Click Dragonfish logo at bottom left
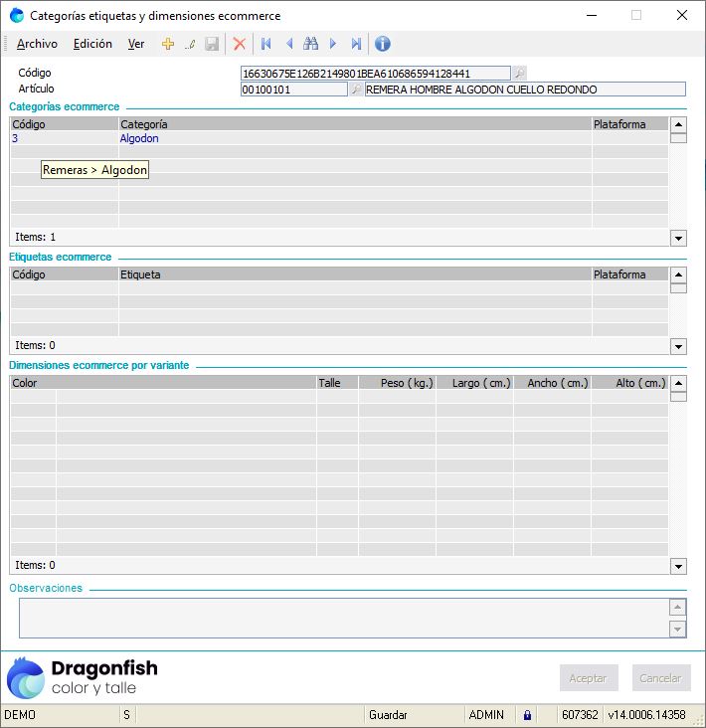 click(83, 677)
